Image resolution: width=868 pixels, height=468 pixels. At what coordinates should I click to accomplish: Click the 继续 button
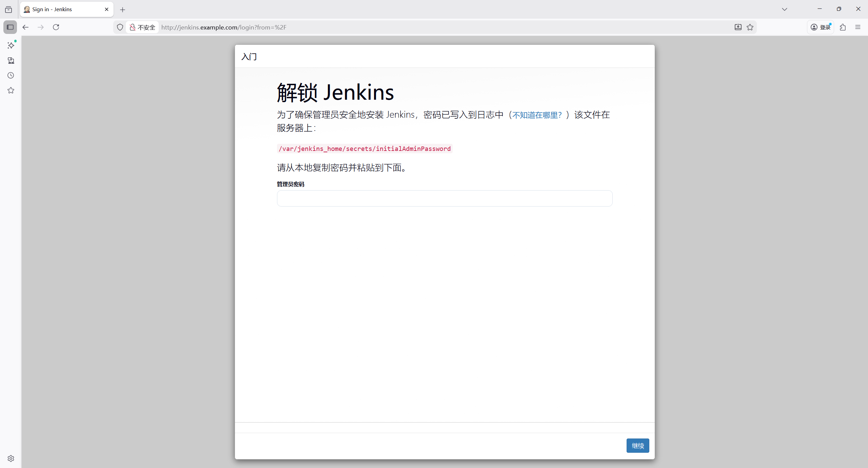pos(637,446)
